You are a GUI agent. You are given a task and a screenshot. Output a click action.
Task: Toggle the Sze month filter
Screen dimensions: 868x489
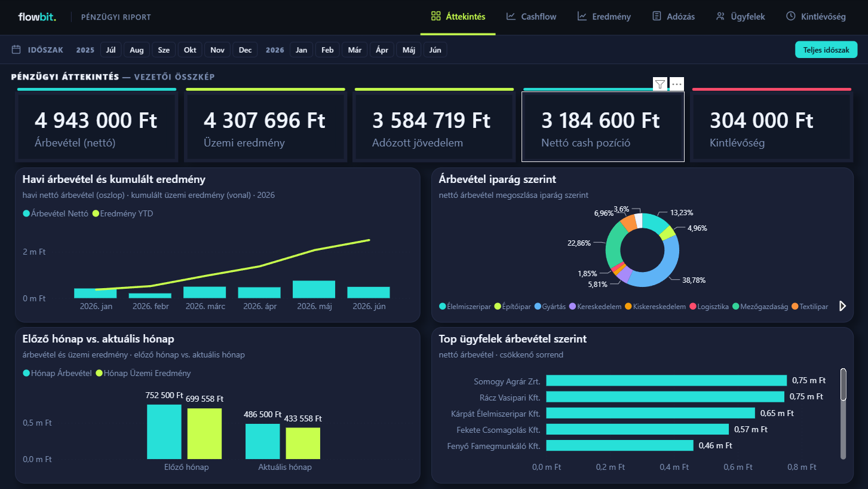pyautogui.click(x=164, y=50)
